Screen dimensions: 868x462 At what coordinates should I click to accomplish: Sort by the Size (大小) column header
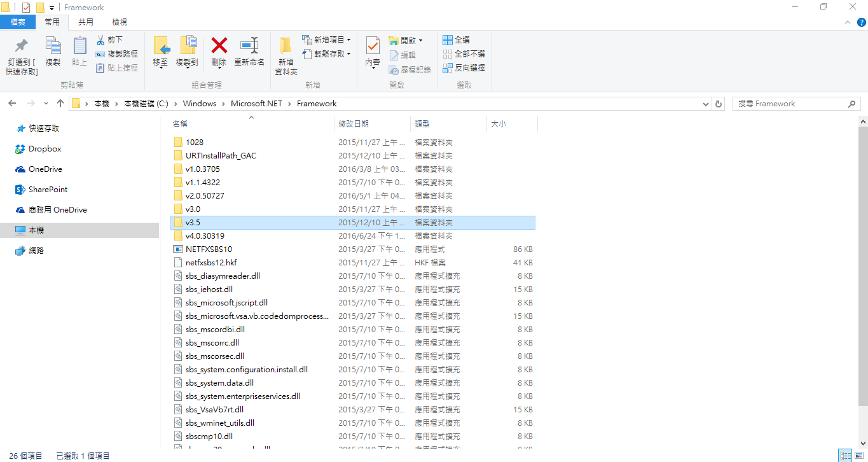coord(512,124)
